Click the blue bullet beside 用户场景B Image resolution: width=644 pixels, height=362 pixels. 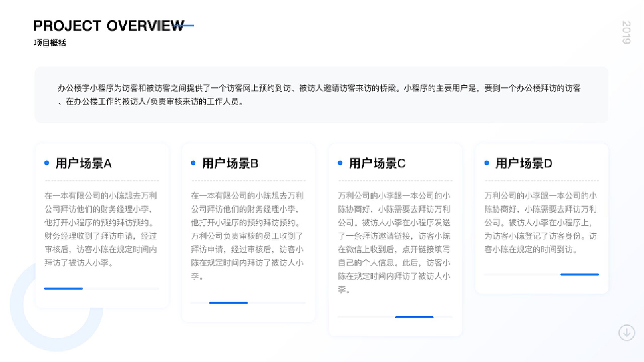[x=193, y=163]
